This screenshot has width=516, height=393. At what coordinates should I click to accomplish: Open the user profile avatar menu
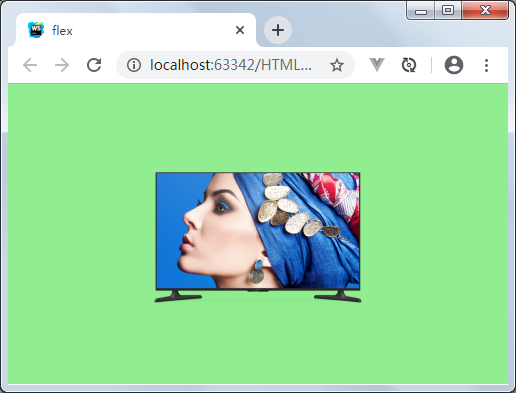[454, 65]
